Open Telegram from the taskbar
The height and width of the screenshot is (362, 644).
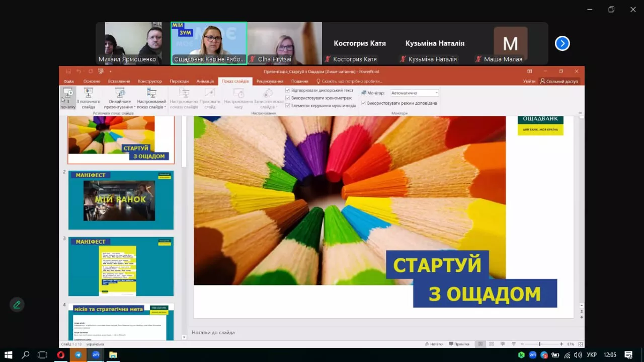click(78, 355)
